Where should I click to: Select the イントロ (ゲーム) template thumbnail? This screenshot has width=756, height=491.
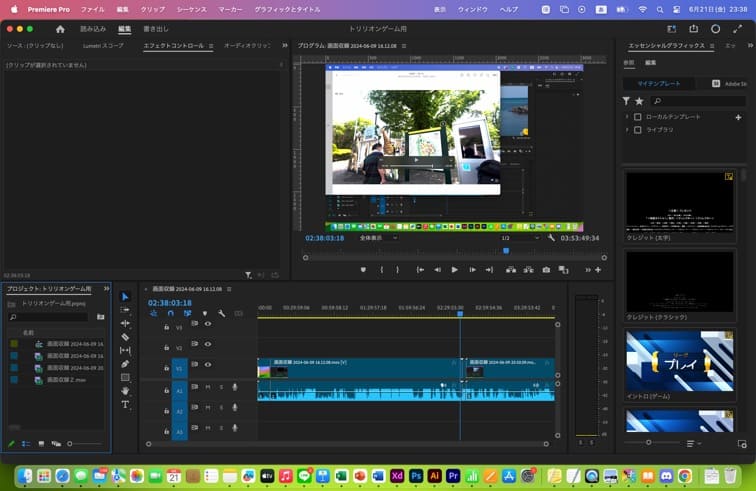coord(679,360)
